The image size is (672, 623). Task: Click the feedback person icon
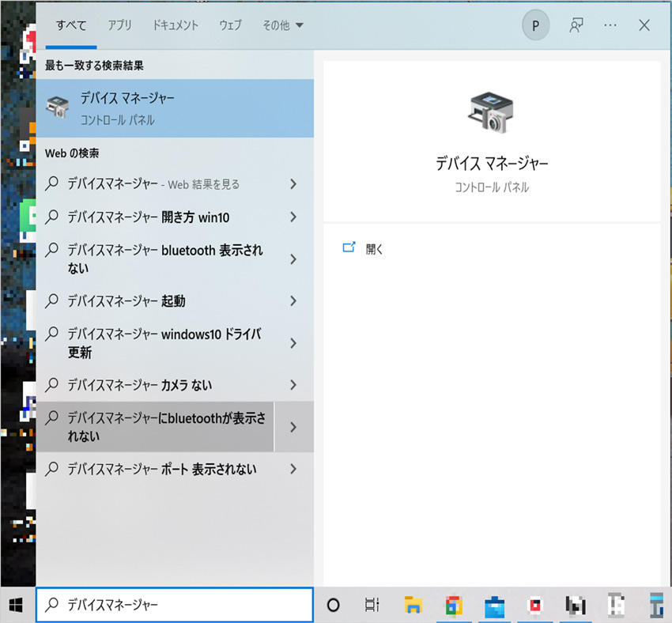[576, 26]
